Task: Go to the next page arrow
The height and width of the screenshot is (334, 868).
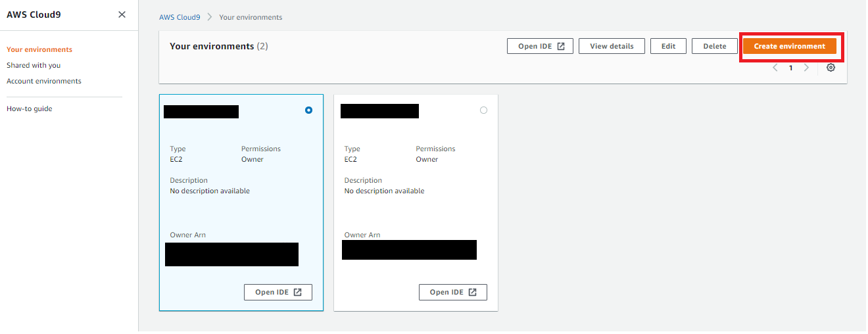Action: pos(806,68)
